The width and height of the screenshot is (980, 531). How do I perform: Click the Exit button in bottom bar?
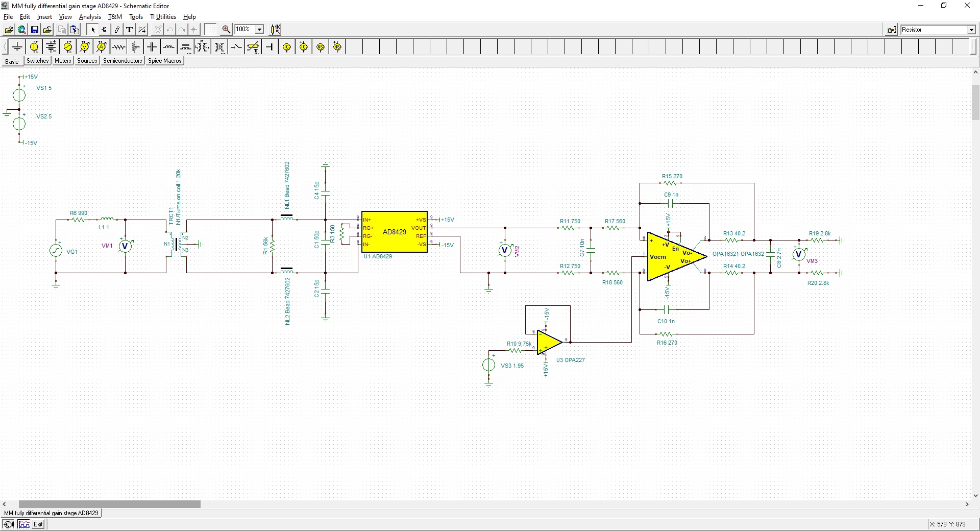click(38, 524)
